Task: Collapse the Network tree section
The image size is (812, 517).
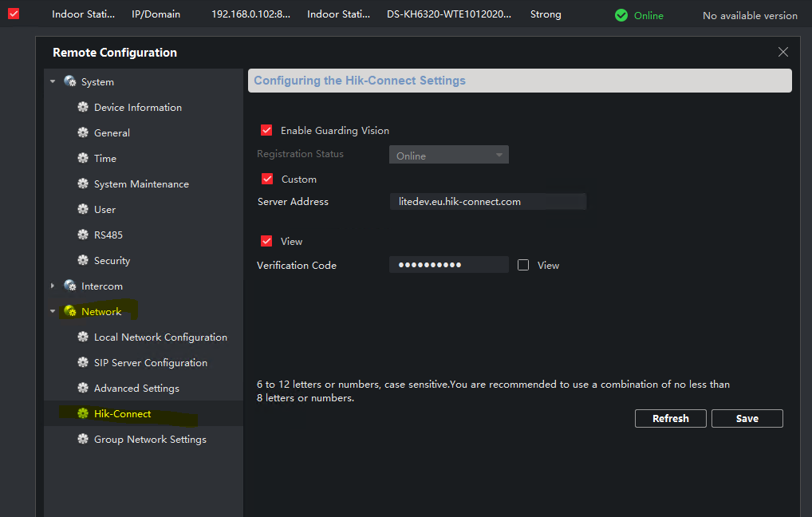Action: [x=53, y=311]
